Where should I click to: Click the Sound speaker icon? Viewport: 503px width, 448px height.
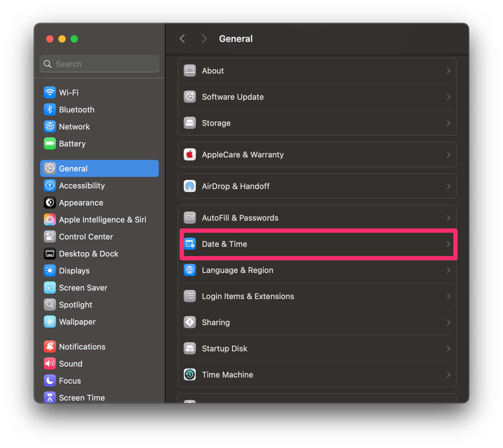(50, 364)
